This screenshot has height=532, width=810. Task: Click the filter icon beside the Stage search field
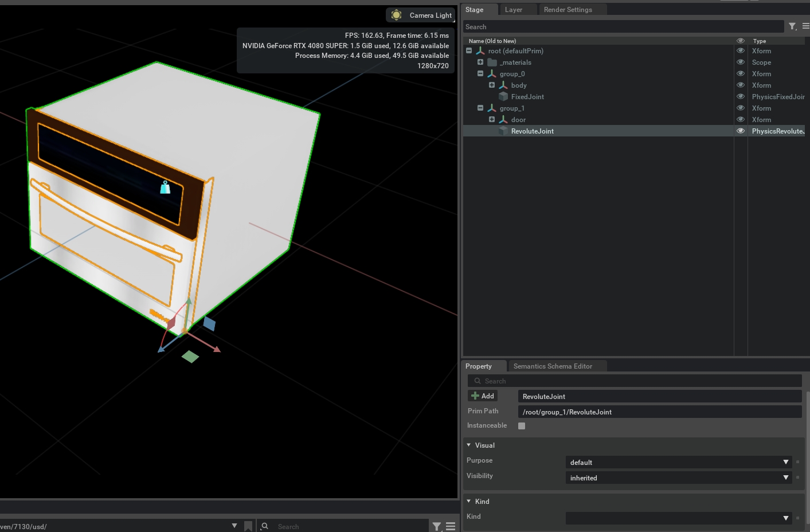[793, 26]
